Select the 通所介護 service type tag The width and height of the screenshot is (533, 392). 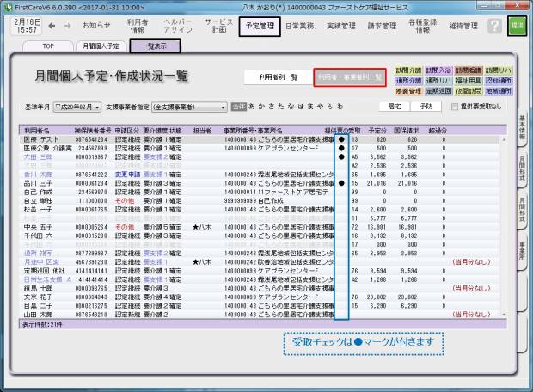click(408, 79)
